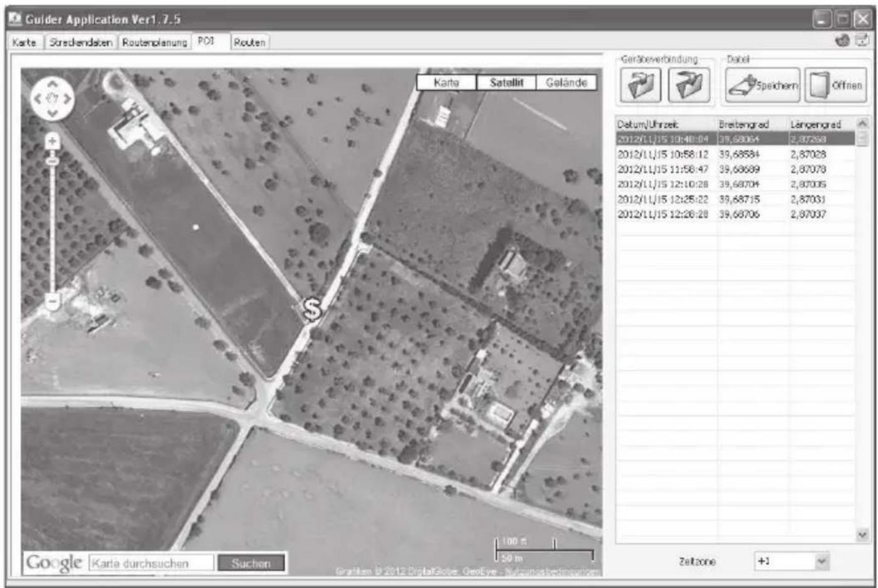
Task: Click the first Geräteverbindung folder icon
Action: click(641, 85)
